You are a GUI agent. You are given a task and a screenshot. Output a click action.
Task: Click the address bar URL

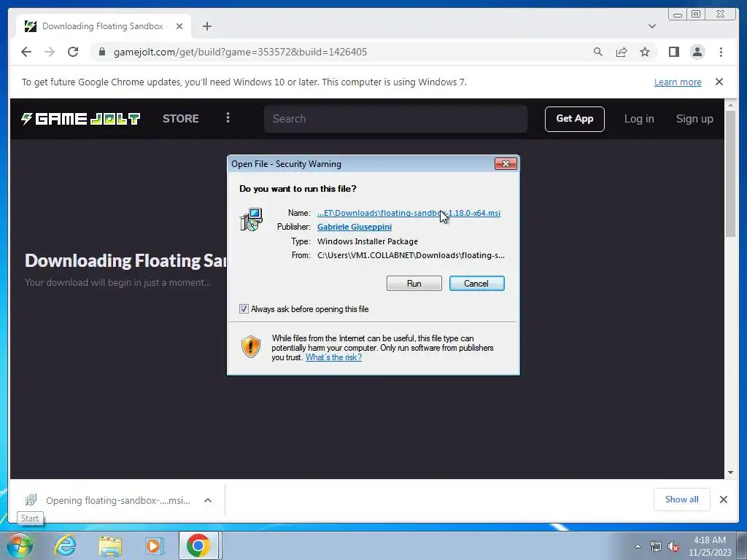240,52
